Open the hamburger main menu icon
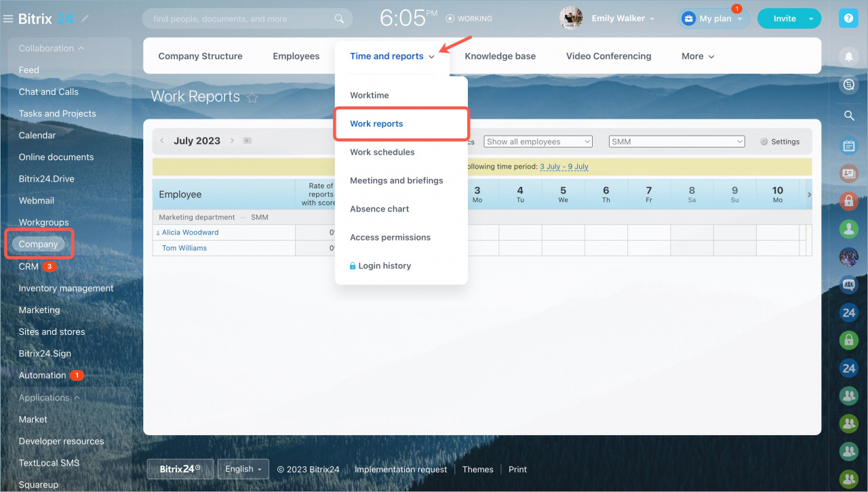 pyautogui.click(x=8, y=19)
